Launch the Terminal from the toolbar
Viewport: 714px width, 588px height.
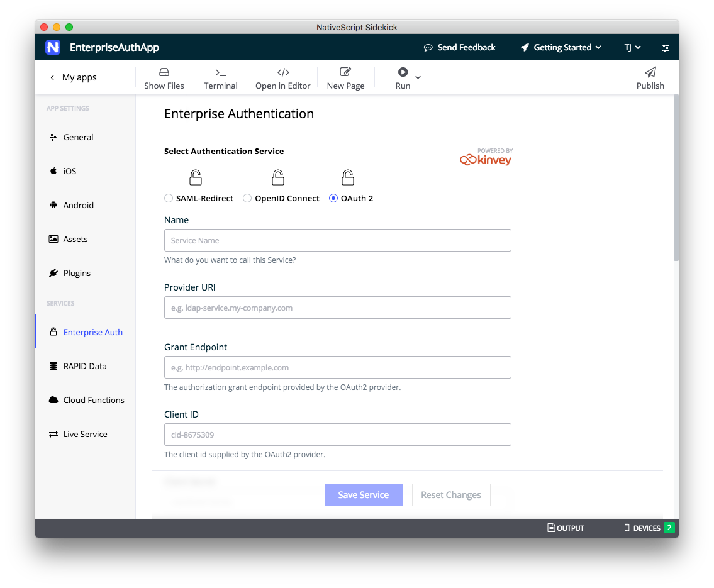click(x=220, y=77)
